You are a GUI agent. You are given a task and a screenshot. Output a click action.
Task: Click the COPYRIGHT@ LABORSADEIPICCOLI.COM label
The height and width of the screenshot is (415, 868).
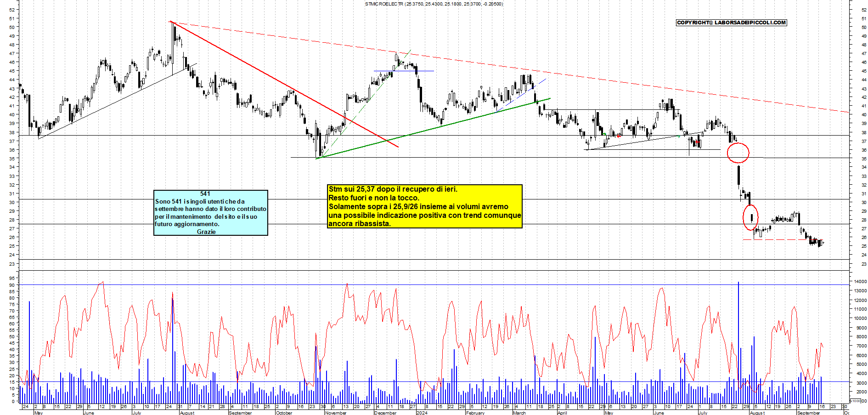(x=732, y=23)
